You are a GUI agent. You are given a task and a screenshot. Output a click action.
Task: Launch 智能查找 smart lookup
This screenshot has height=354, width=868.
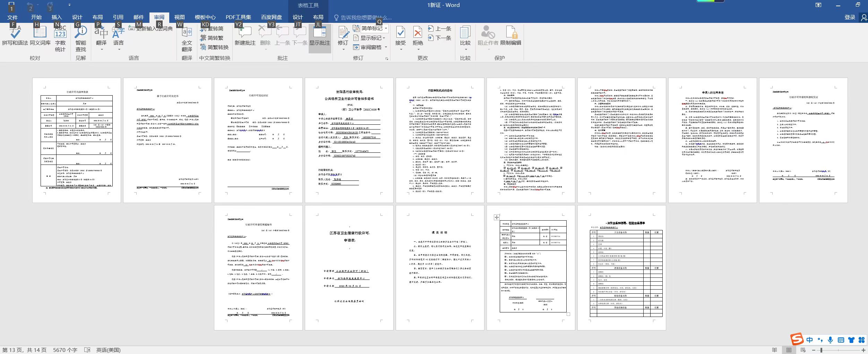point(80,38)
